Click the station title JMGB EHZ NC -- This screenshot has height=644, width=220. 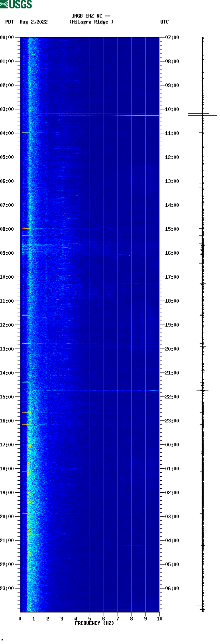coord(91,16)
